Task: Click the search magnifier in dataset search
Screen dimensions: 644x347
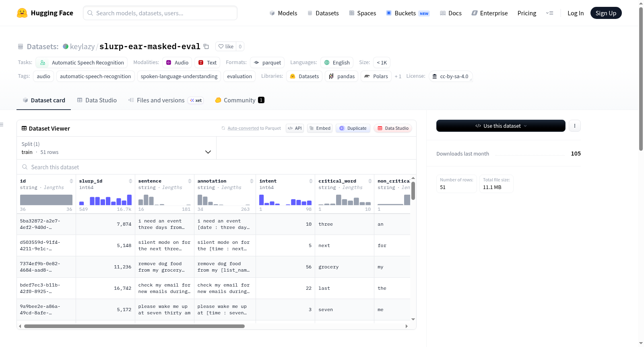Action: click(25, 167)
